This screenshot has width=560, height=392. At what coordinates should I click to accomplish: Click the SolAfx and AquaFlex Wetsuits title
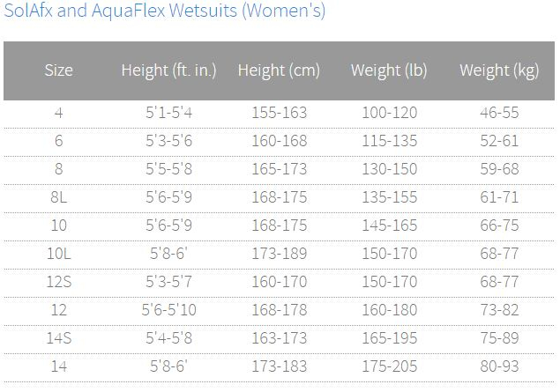[164, 11]
